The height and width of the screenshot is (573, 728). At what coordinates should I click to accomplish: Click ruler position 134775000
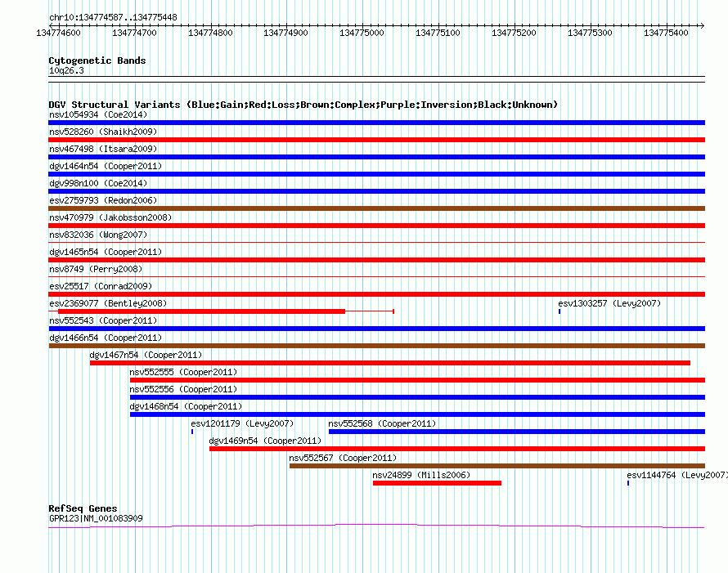pyautogui.click(x=362, y=33)
